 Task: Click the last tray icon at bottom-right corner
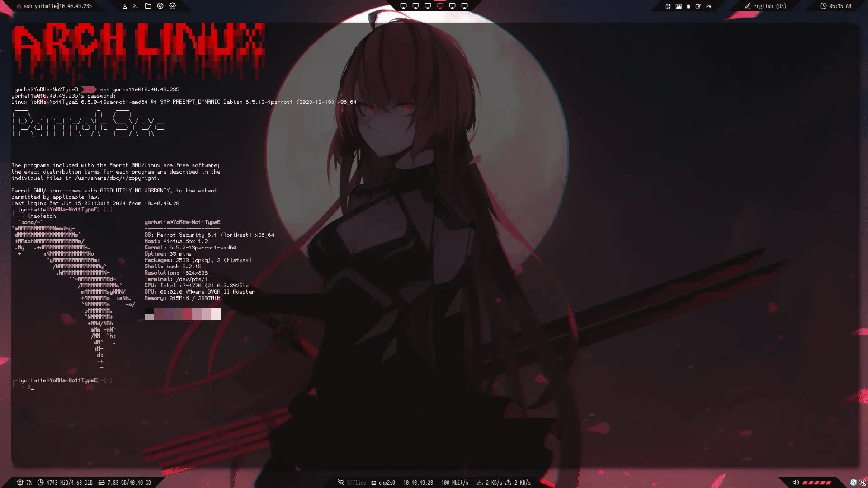point(863,483)
